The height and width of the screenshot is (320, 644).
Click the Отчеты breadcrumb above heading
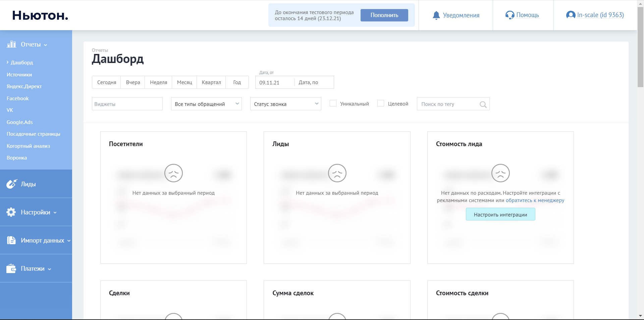100,50
